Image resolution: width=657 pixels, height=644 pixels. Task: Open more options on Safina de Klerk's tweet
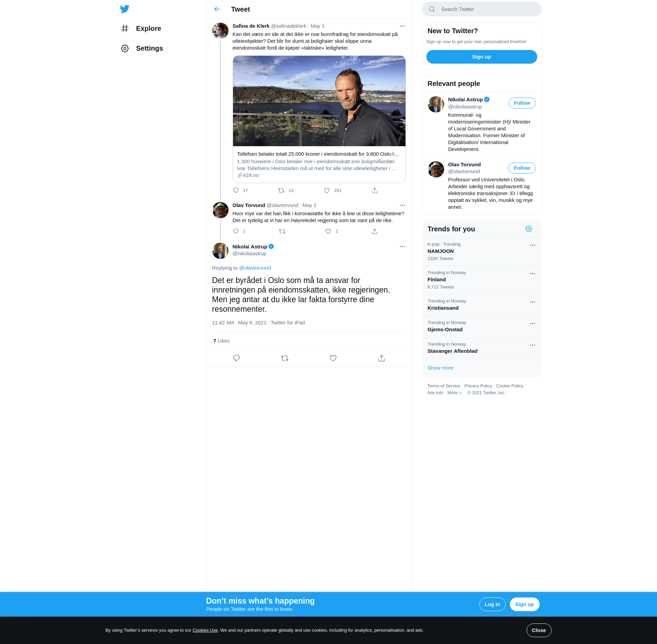(x=402, y=26)
